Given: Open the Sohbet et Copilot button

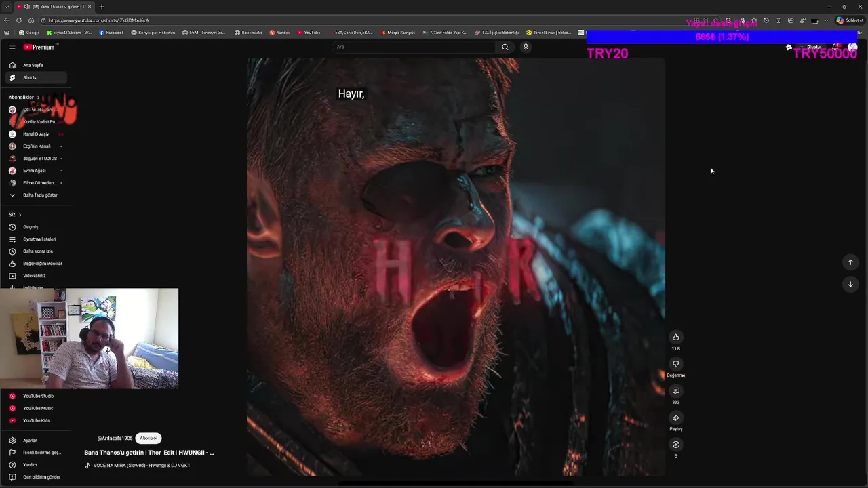Looking at the screenshot, I should (x=849, y=20).
